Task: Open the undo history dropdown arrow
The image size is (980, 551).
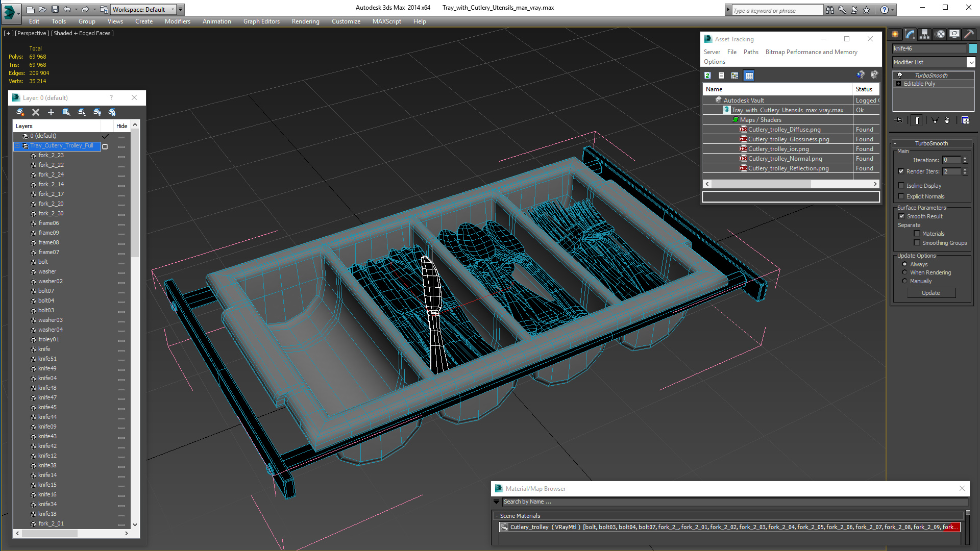Action: 76,9
